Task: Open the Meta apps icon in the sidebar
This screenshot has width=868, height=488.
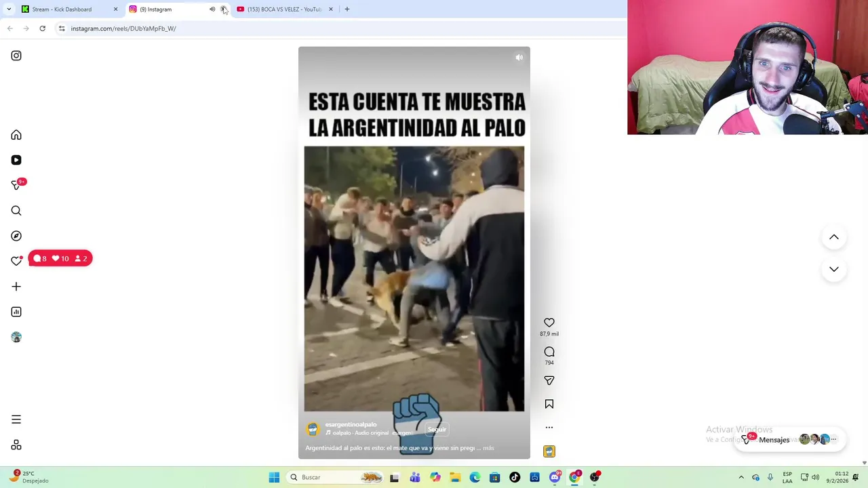Action: coord(16,445)
